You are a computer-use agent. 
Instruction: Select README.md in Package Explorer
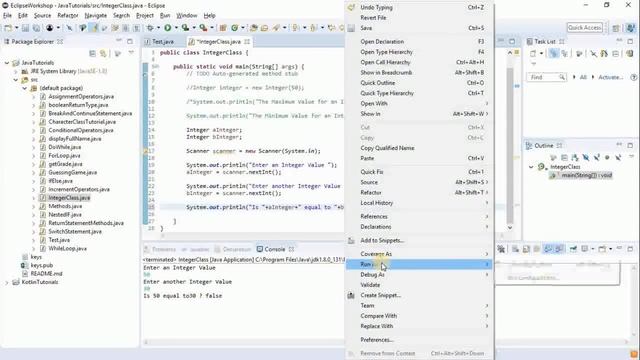pos(46,274)
